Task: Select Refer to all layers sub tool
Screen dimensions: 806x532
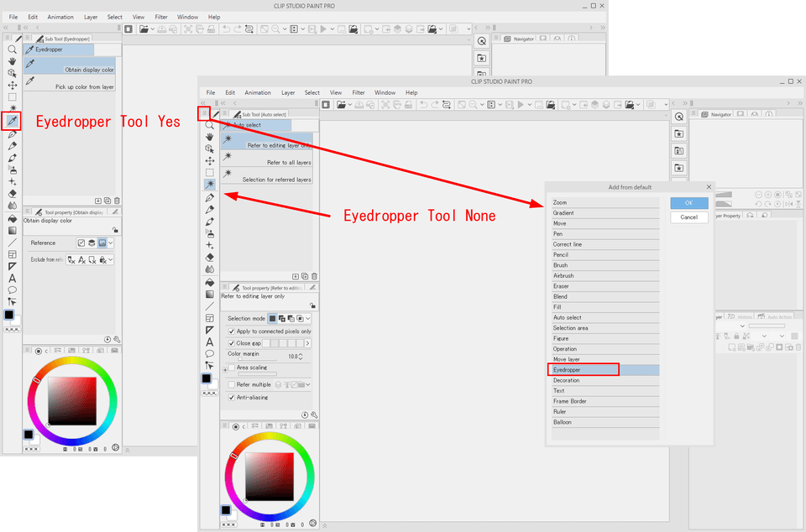Action: click(266, 159)
